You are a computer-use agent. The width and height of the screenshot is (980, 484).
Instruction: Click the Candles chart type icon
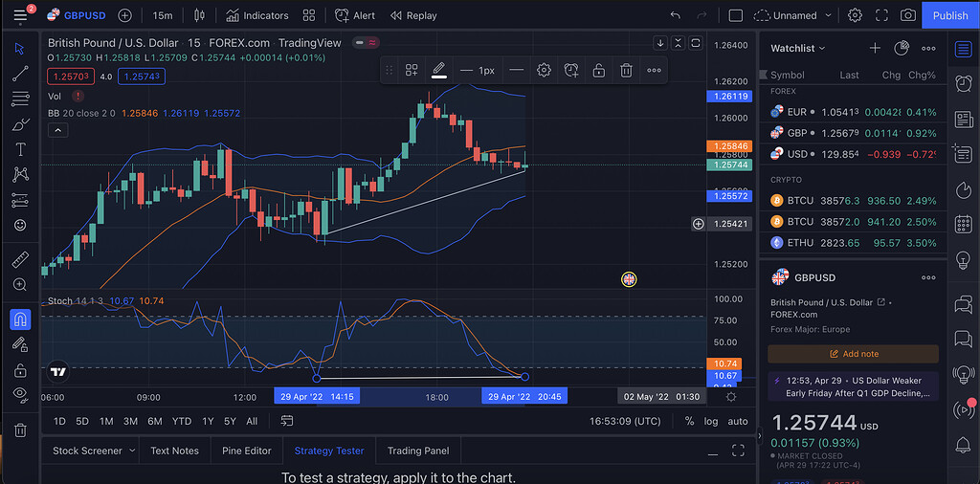pos(199,15)
